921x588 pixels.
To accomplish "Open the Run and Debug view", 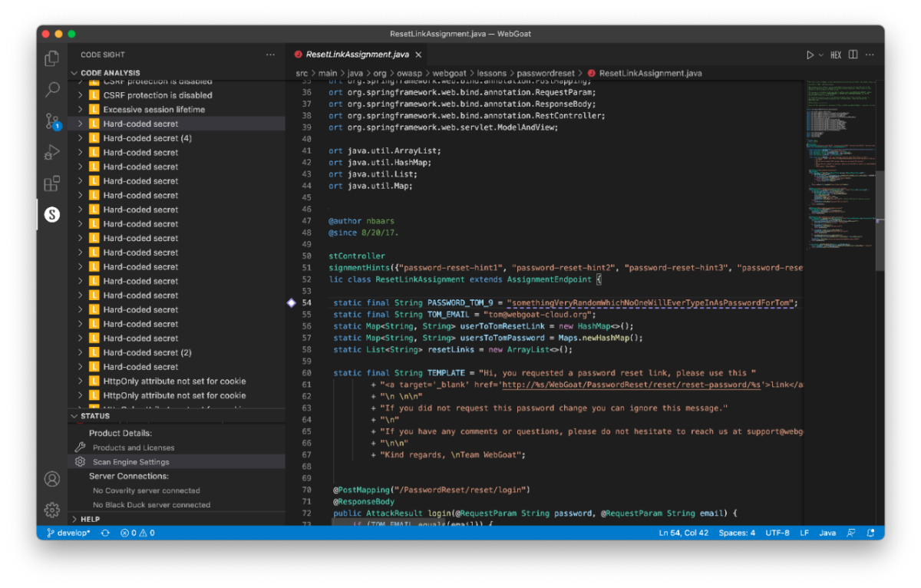I will tap(51, 152).
